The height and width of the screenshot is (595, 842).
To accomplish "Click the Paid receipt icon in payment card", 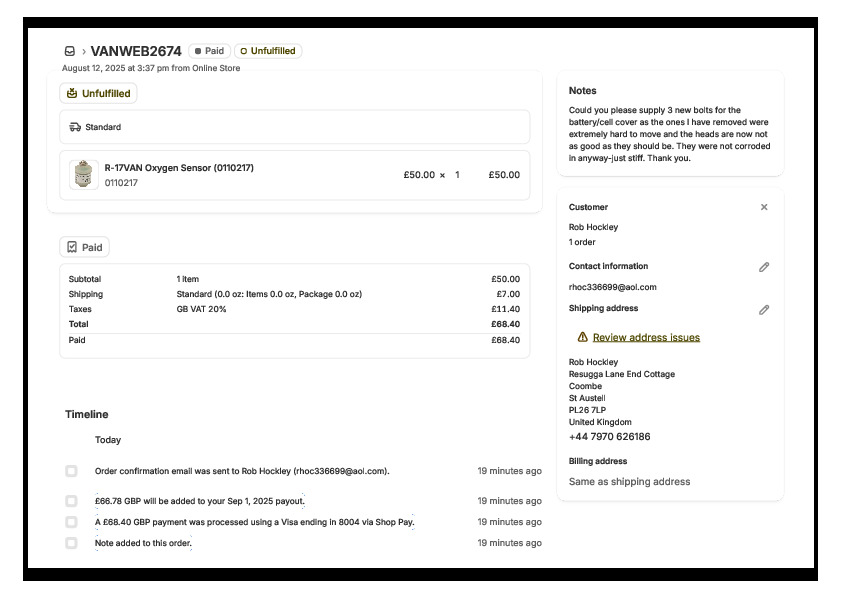I will [72, 247].
